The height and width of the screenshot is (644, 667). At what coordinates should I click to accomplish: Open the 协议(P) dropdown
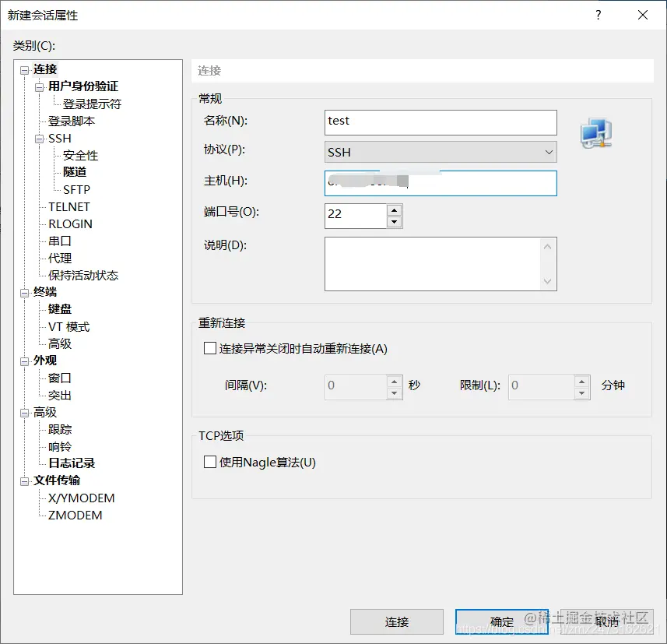tap(548, 152)
